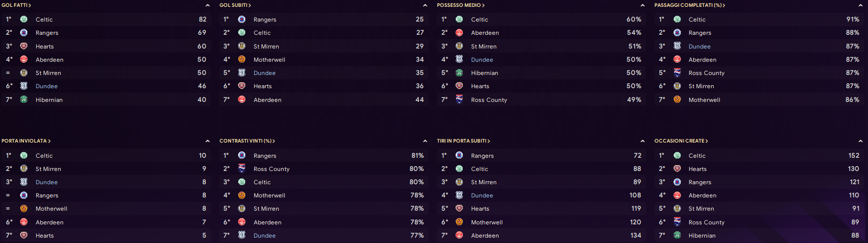The height and width of the screenshot is (243, 868).
Task: Click Hearts badge in Occasioni Create panel
Action: pyautogui.click(x=677, y=169)
